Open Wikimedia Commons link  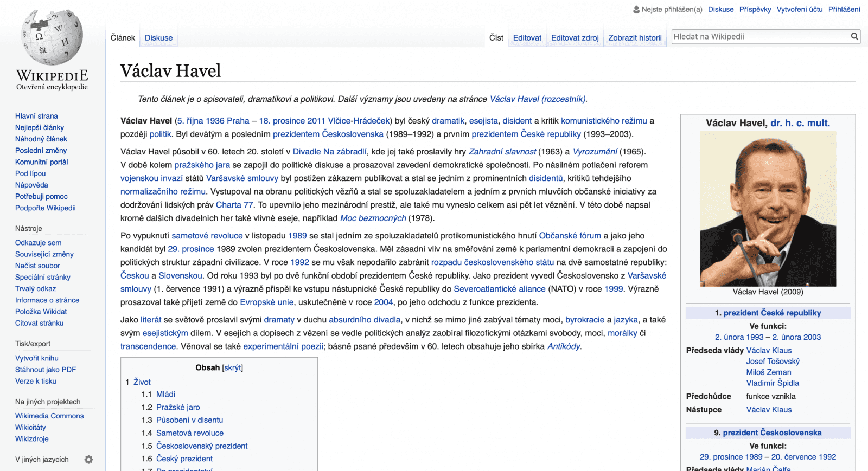click(x=49, y=416)
